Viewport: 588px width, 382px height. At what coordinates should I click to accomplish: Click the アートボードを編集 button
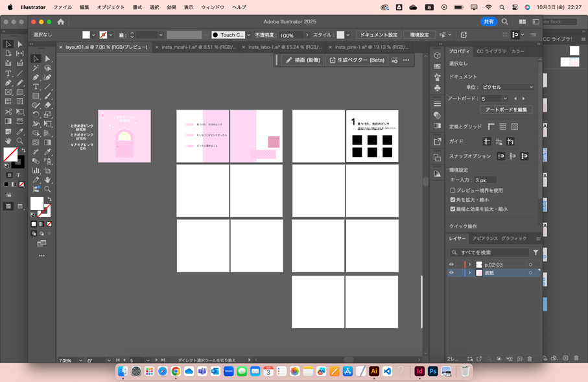pos(506,110)
